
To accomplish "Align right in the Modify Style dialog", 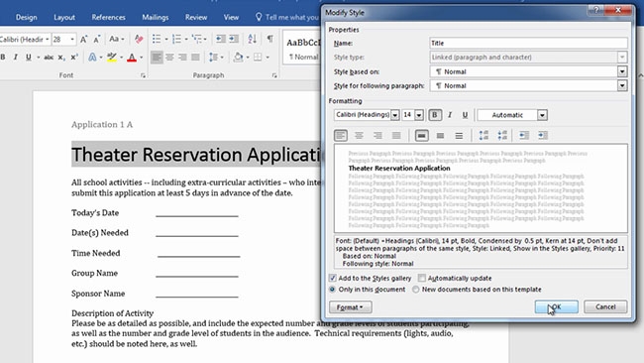I will [x=377, y=135].
